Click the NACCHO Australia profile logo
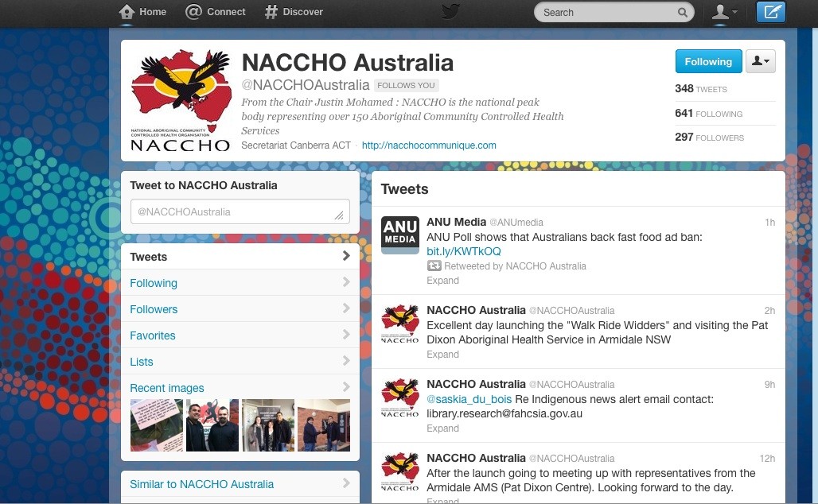Viewport: 818px width, 504px height. coord(181,100)
